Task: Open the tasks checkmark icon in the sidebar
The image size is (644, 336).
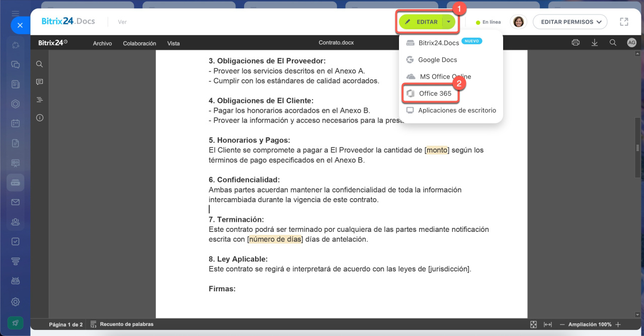Action: coord(16,241)
